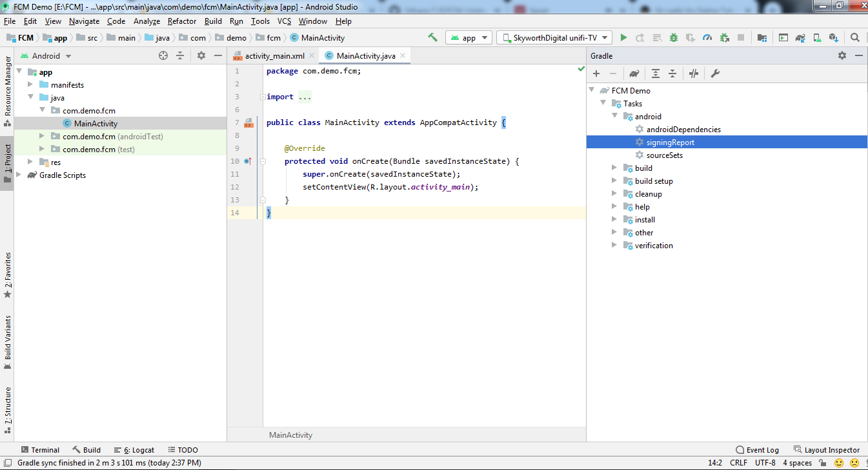Viewport: 868px width, 470px height.
Task: Expand Gradle Scripts in project tree
Action: click(18, 175)
